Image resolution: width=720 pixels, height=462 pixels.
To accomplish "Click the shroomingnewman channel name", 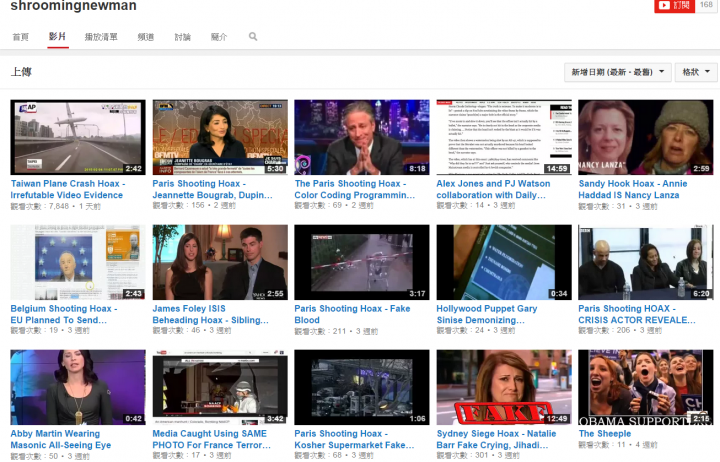I will pos(73,6).
